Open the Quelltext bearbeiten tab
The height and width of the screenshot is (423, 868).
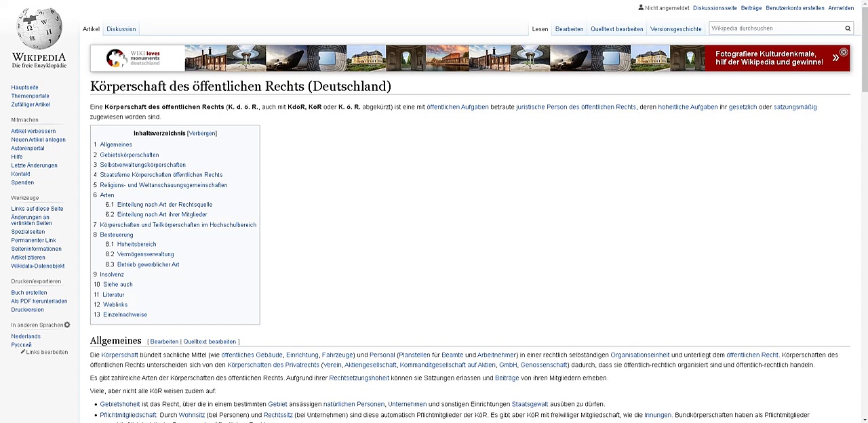coord(616,29)
